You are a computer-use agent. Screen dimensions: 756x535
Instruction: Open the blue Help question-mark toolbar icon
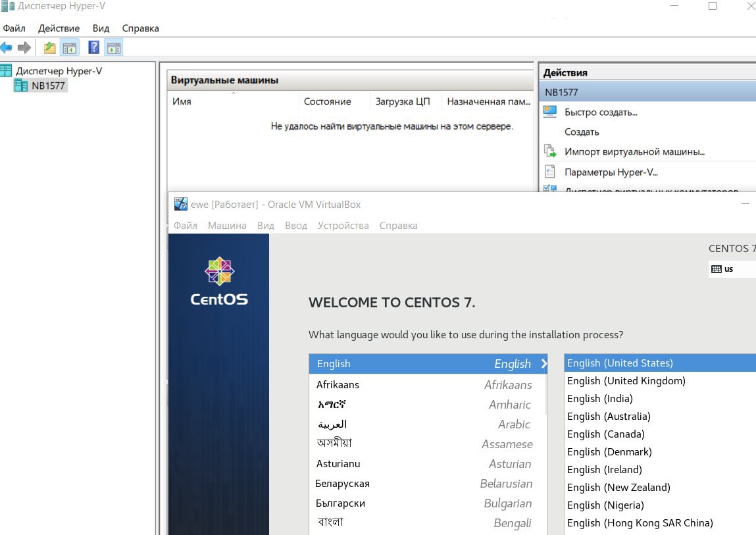(94, 47)
